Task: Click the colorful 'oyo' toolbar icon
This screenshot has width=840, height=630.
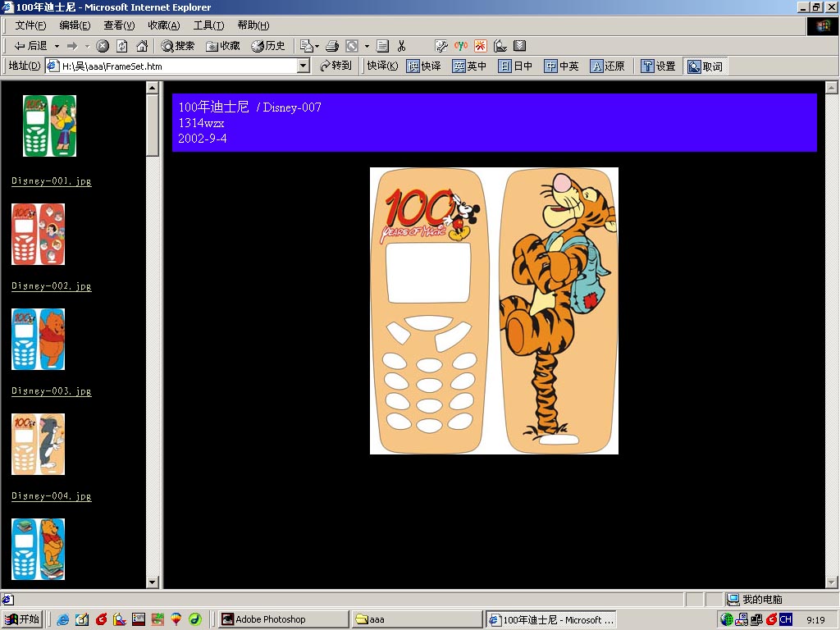Action: pos(461,46)
